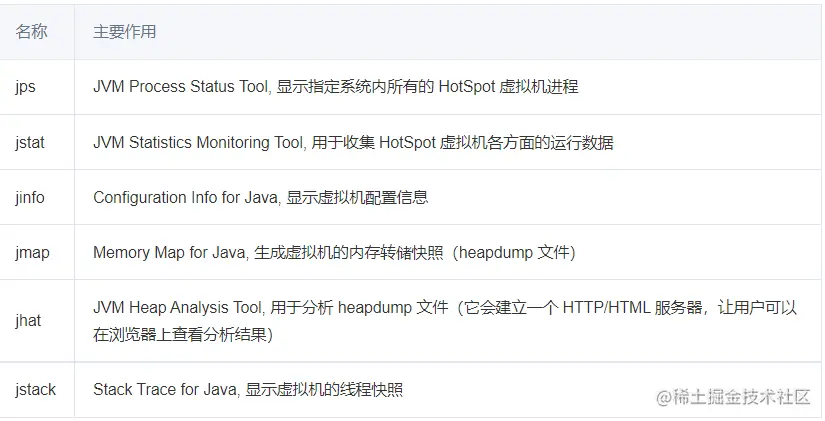This screenshot has height=421, width=825.
Task: Click the JVM Heap Analysis Tool text
Action: (x=178, y=307)
